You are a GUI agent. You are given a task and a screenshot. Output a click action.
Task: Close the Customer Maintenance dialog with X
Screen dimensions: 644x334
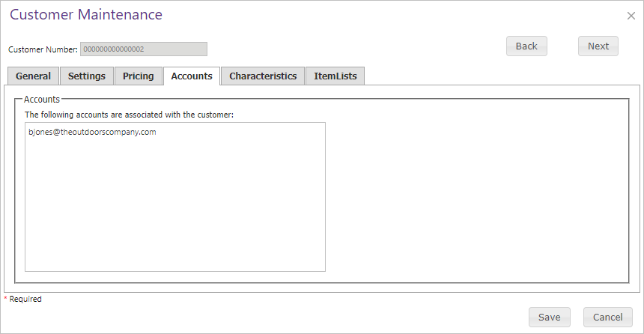(631, 16)
